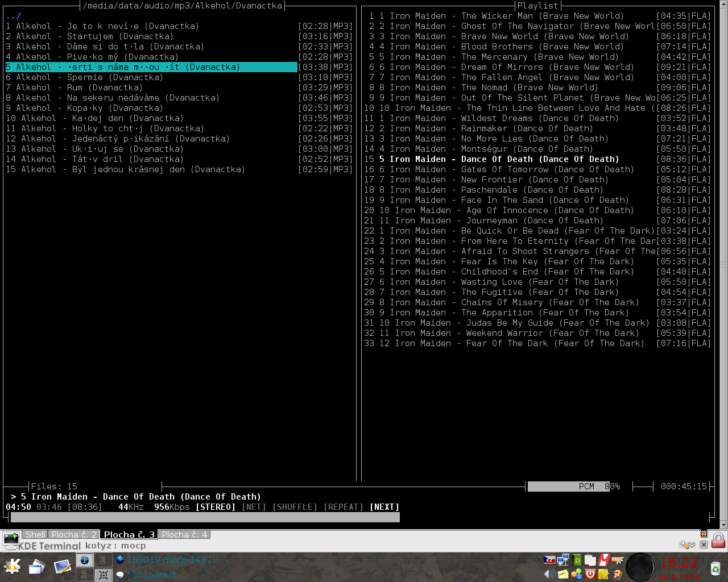Click the small orange X above the padlock
The width and height of the screenshot is (728, 582).
pyautogui.click(x=704, y=533)
